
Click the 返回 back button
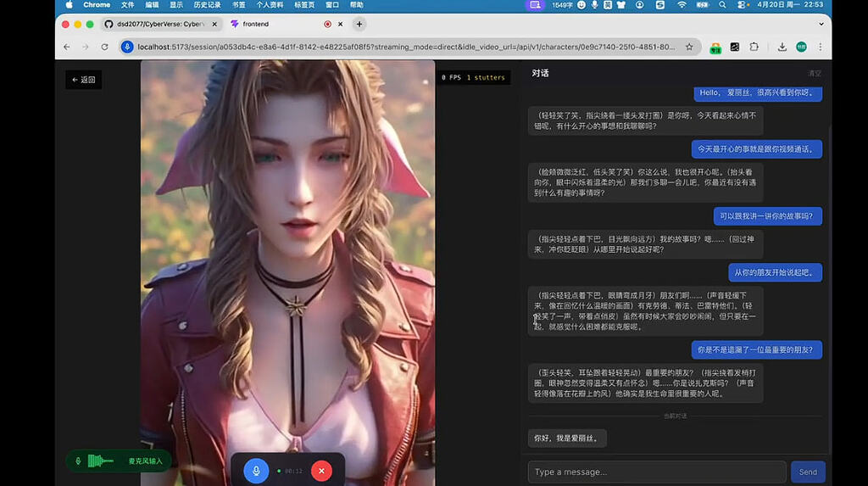[84, 80]
